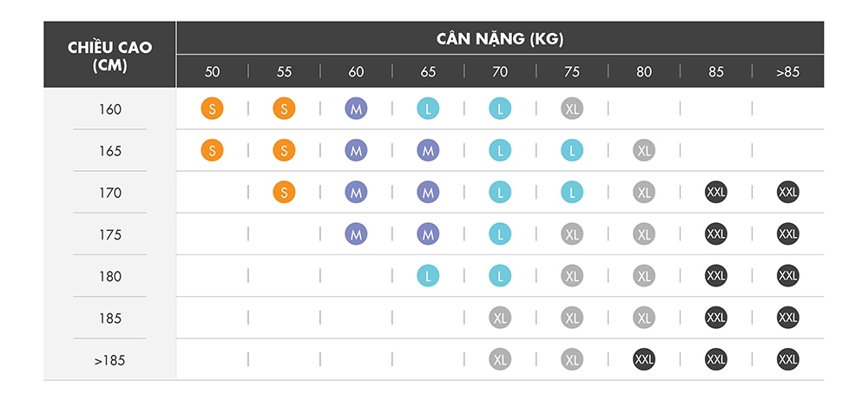Select the M badge at 160 cm, 60 kg
Screen dimensions: 868x401
pyautogui.click(x=356, y=108)
